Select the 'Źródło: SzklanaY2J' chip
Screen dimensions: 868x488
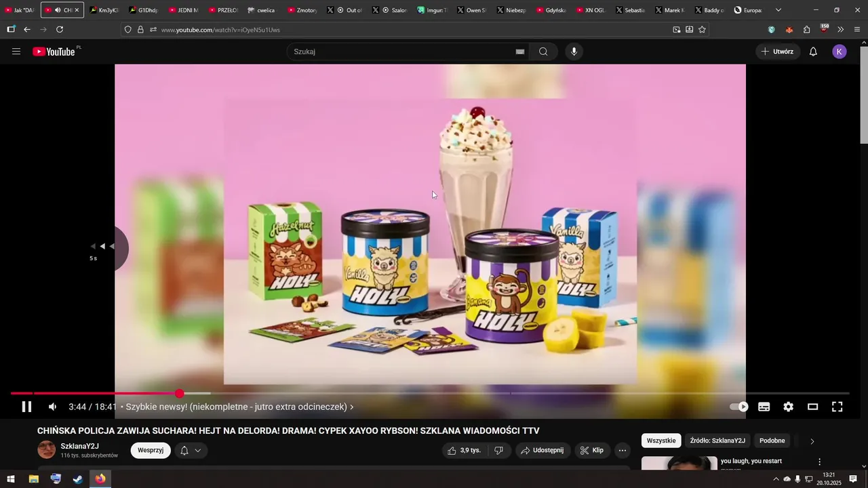point(717,441)
